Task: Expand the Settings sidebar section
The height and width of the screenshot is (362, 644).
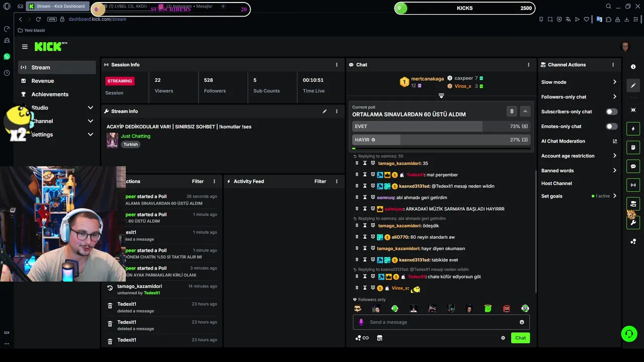Action: point(91,135)
